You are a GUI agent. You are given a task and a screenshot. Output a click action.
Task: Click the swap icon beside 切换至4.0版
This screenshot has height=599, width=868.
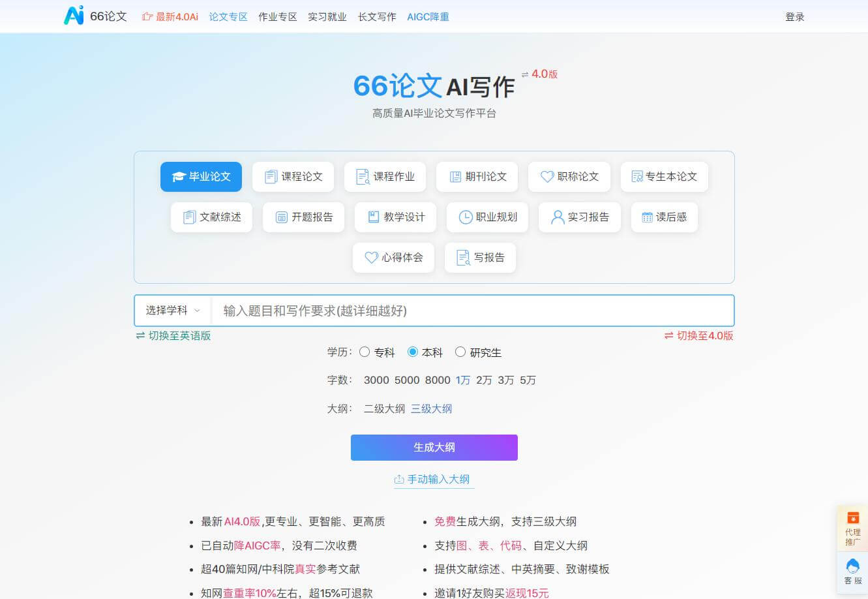pos(668,335)
